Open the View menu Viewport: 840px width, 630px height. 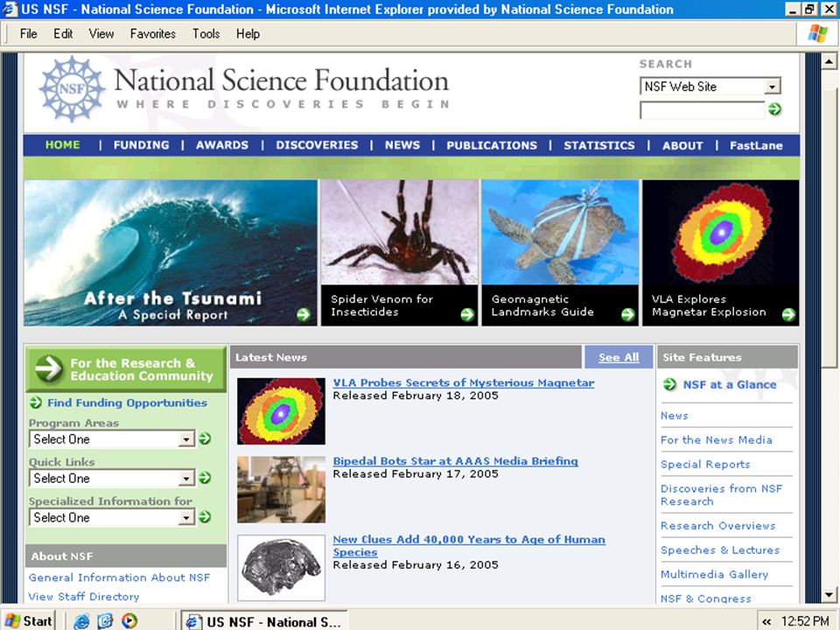coord(101,34)
